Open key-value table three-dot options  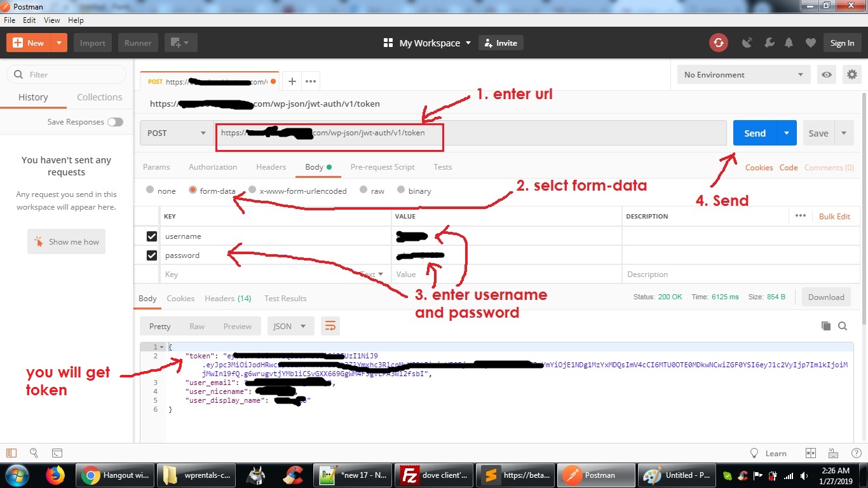[x=801, y=216]
